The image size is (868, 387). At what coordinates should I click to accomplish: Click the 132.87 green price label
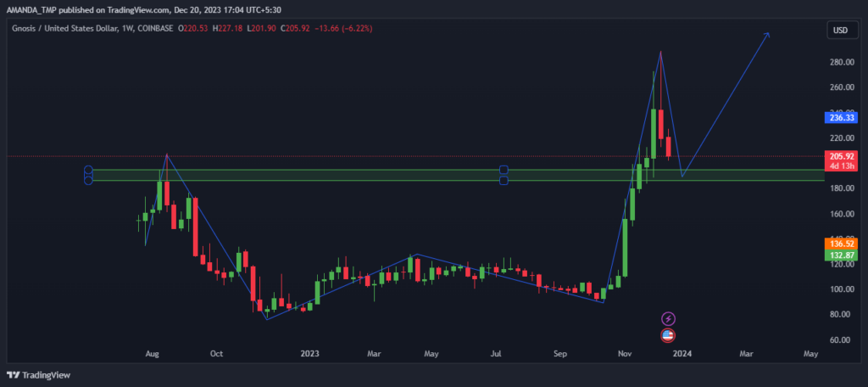pos(841,255)
